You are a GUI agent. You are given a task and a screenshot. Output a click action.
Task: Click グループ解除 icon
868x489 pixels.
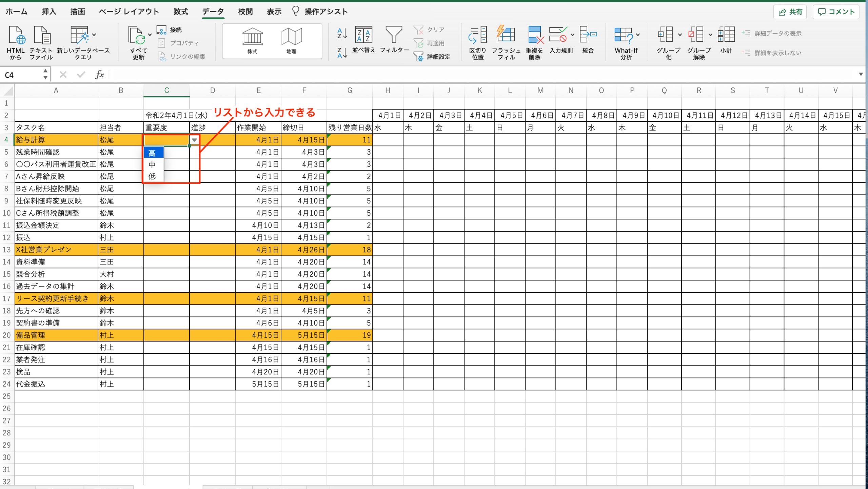click(696, 35)
